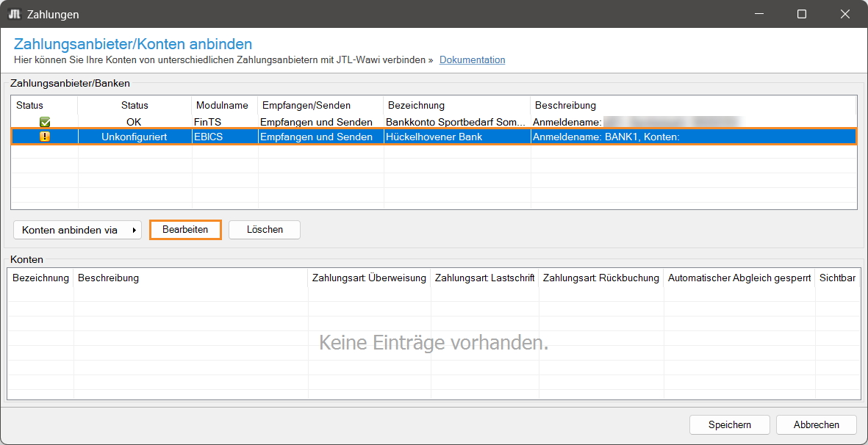Viewport: 868px width, 445px height.
Task: Sort by the Empfangen/Senden column header
Action: (x=306, y=106)
